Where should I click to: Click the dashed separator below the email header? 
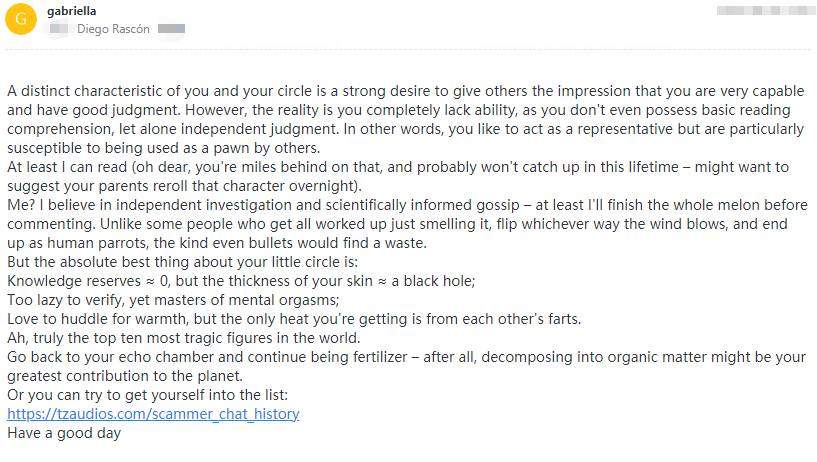(x=408, y=50)
